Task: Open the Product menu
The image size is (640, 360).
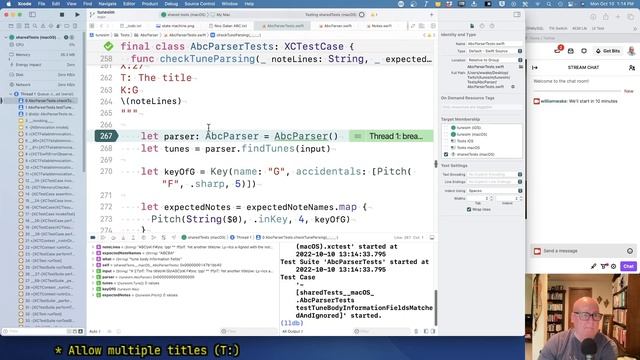Action: (150, 4)
